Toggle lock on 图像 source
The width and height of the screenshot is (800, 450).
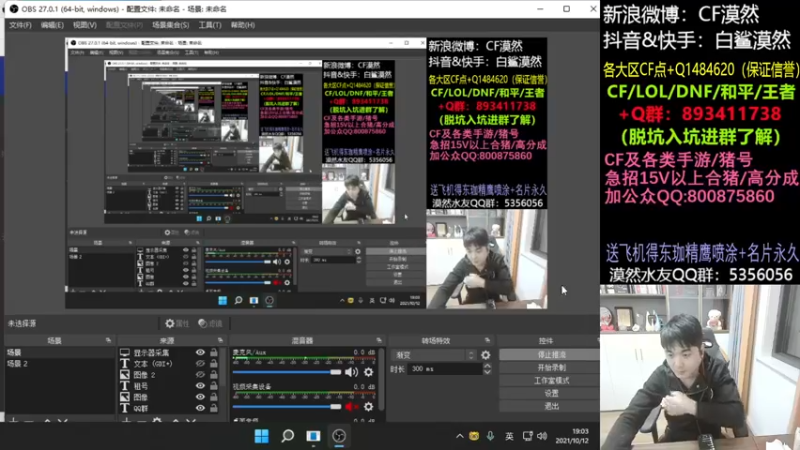click(214, 397)
